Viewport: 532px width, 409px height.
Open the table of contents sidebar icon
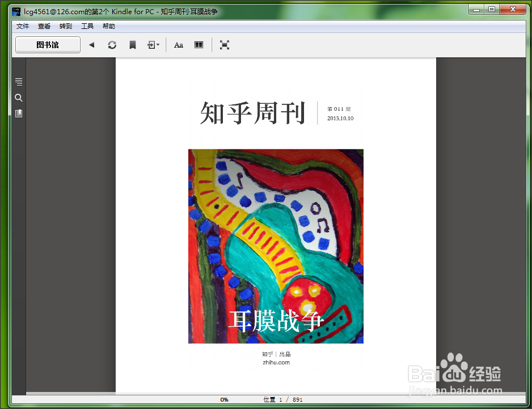tap(19, 81)
